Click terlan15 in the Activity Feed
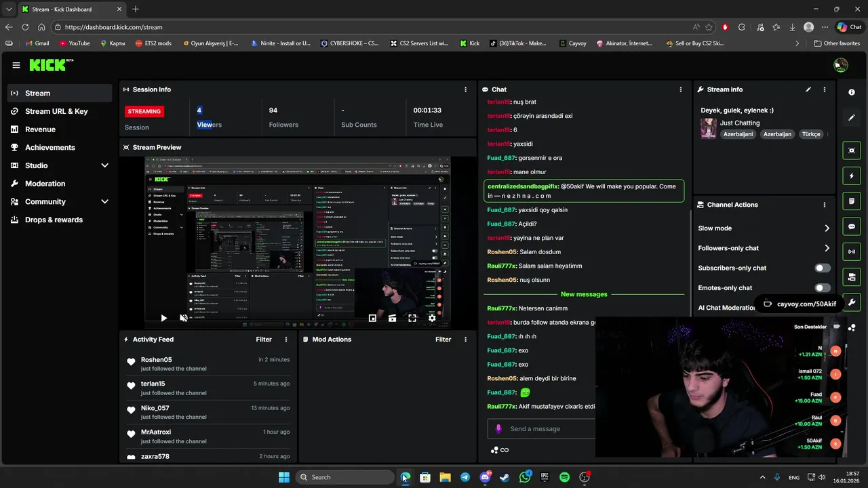The height and width of the screenshot is (488, 868). point(153,384)
